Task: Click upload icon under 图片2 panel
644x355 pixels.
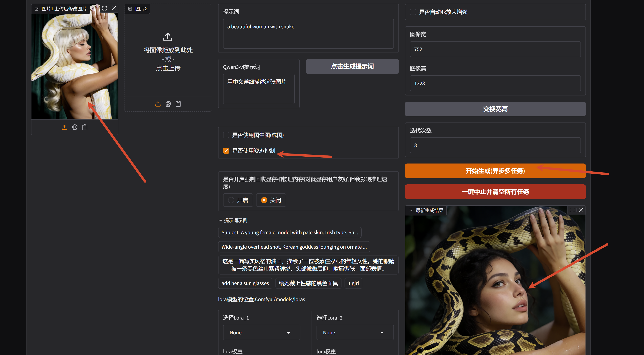Action: pyautogui.click(x=158, y=104)
